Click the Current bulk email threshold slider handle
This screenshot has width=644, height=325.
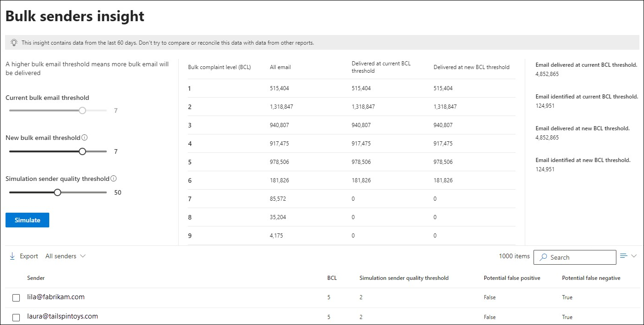[x=82, y=110]
